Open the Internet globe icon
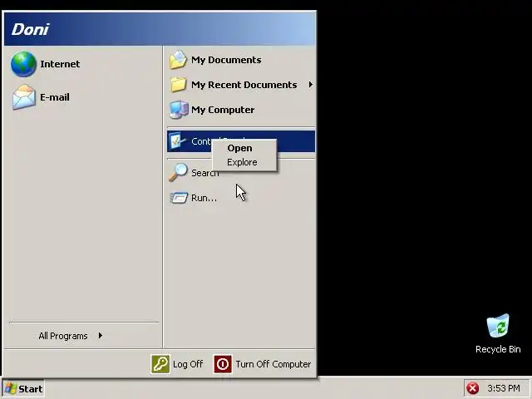The height and width of the screenshot is (399, 532). pyautogui.click(x=23, y=64)
